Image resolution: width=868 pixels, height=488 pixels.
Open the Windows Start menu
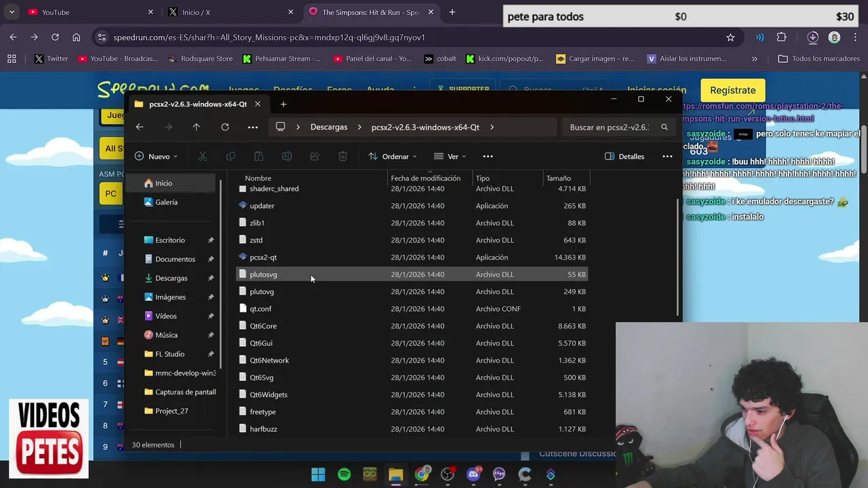click(x=318, y=474)
